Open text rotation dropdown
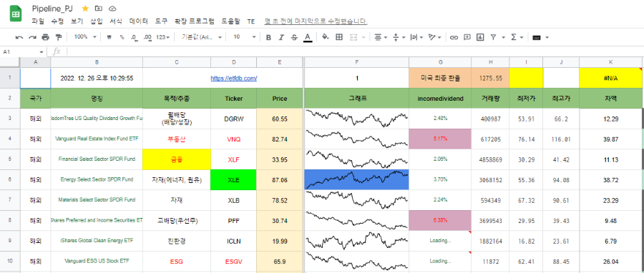The image size is (644, 273). click(434, 37)
